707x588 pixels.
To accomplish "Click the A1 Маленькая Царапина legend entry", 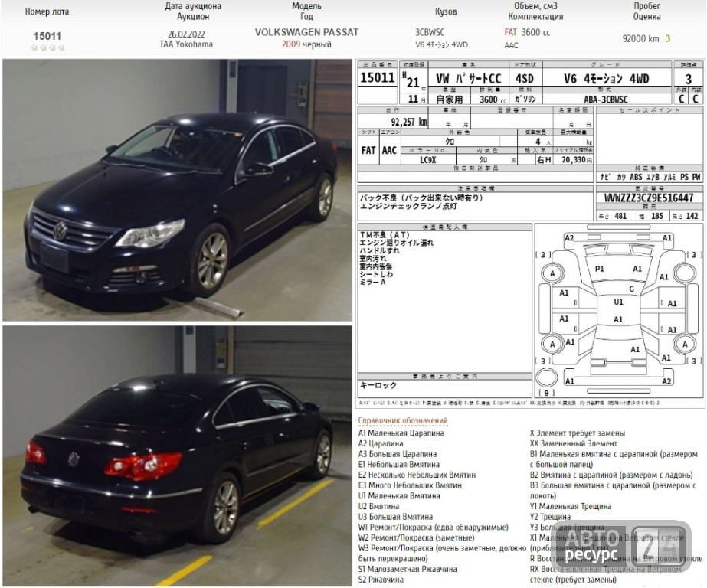I will point(401,433).
